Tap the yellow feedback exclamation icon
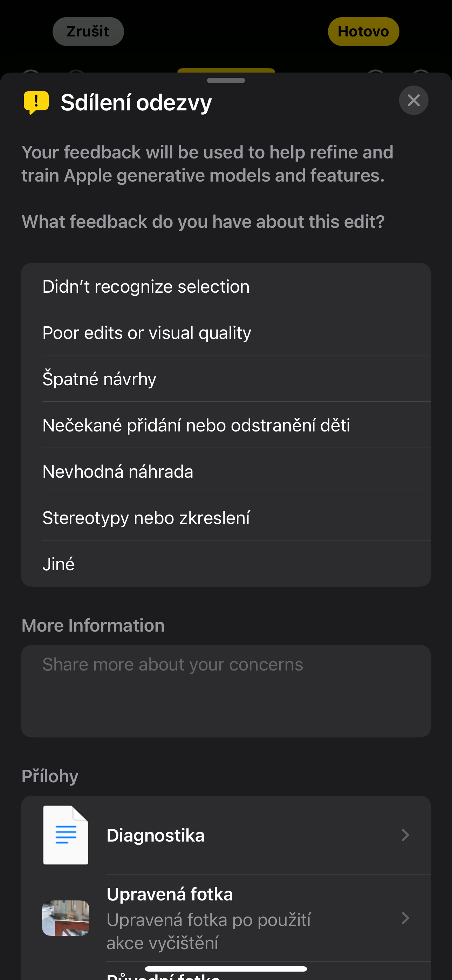This screenshot has width=452, height=980. click(x=36, y=102)
